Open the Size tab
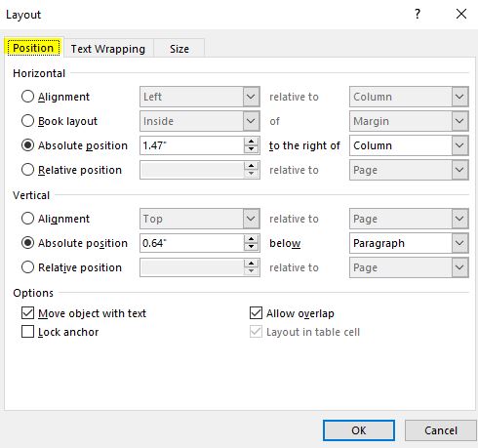Image resolution: width=478 pixels, height=448 pixels. tap(179, 49)
